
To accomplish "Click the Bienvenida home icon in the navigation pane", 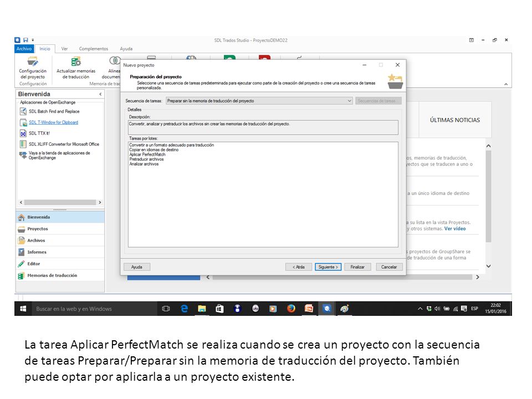I will tap(22, 217).
